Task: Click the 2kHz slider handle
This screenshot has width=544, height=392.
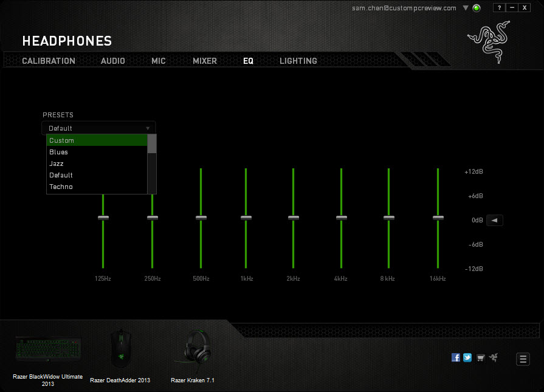Action: pos(294,218)
